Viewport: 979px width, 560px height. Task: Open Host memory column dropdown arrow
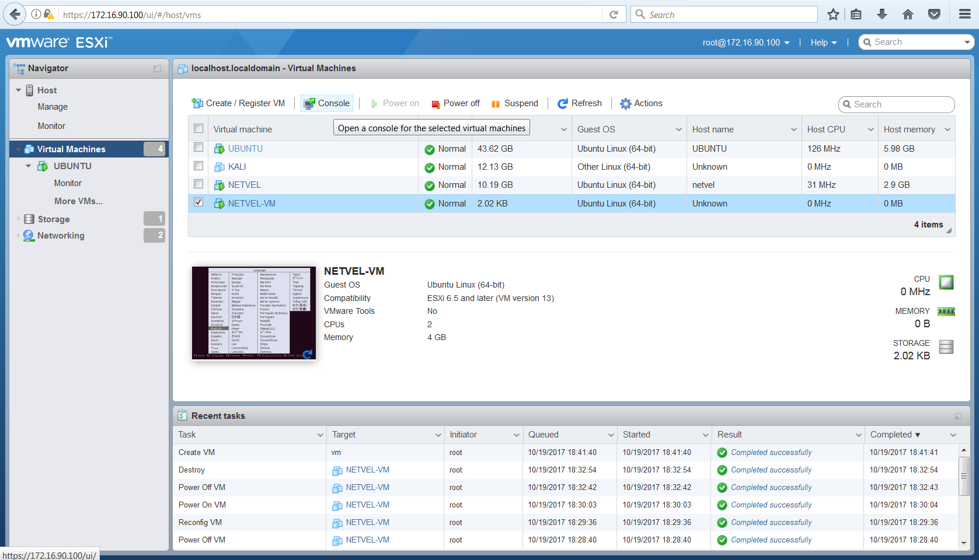(947, 129)
